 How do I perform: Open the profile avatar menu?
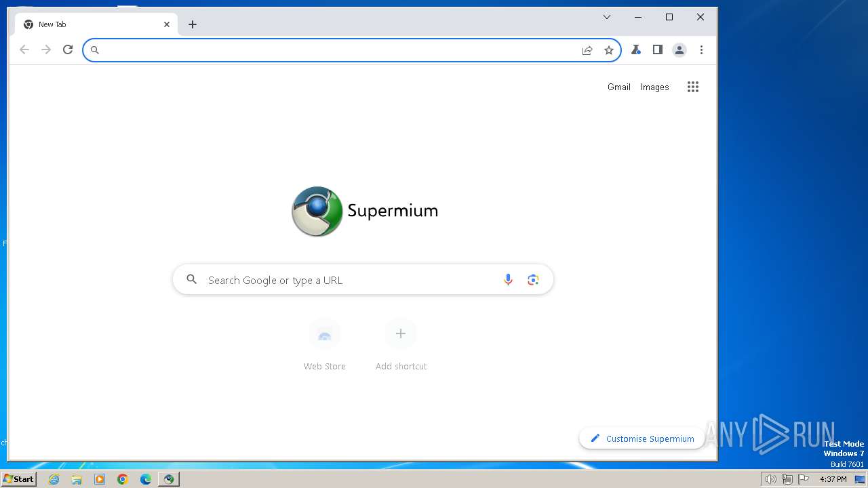pyautogui.click(x=679, y=49)
